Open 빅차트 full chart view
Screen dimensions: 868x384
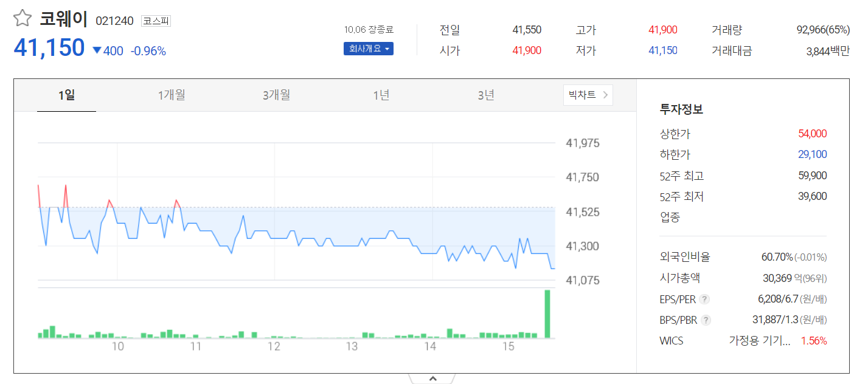tap(588, 95)
